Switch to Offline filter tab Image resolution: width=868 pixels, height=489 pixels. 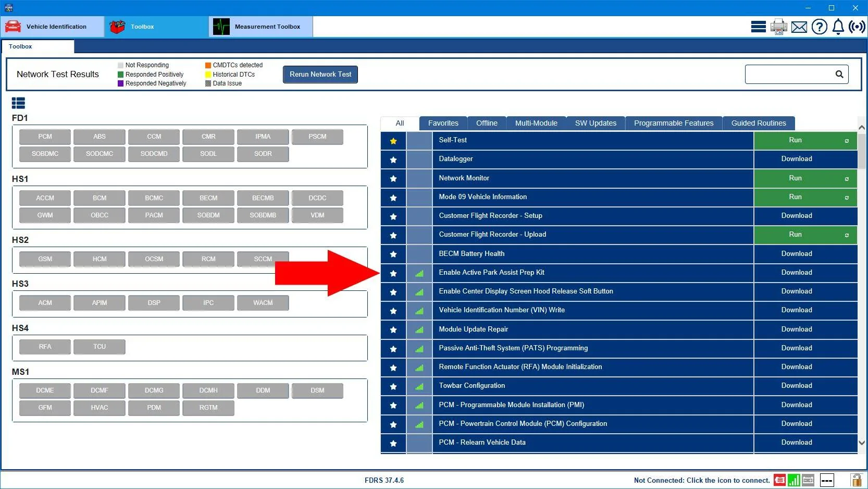[x=487, y=123]
